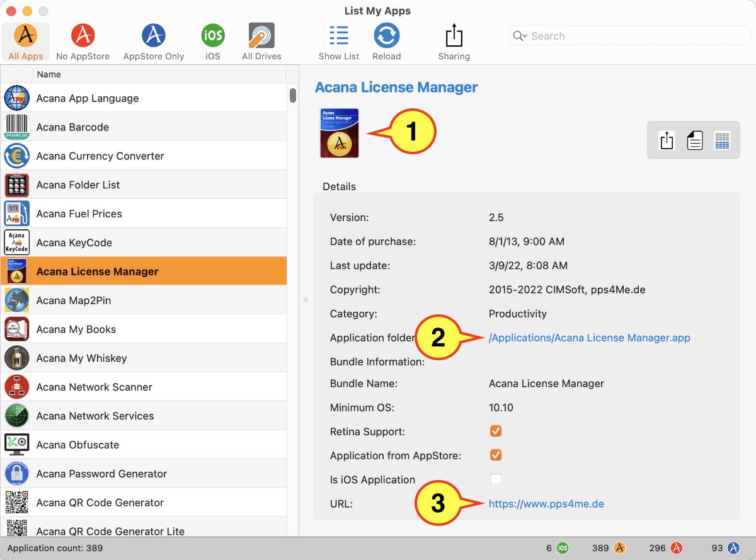Click the Acana KeyCode icon

[17, 243]
